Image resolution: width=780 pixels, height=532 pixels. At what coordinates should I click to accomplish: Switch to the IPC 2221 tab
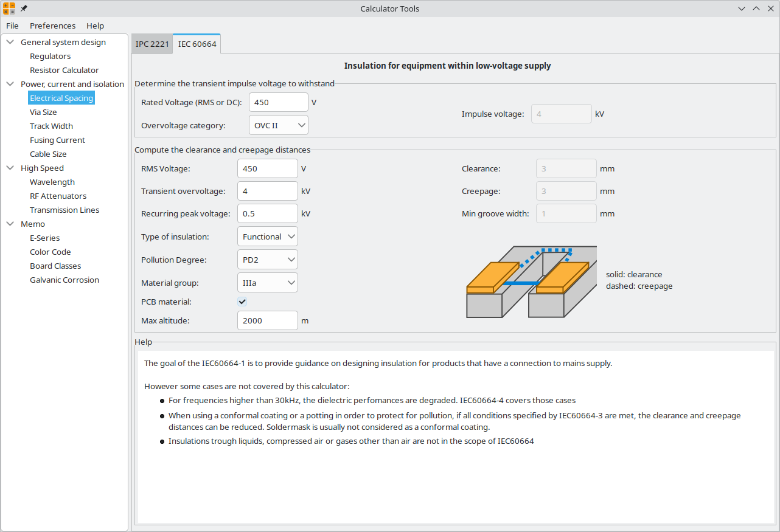tap(152, 44)
